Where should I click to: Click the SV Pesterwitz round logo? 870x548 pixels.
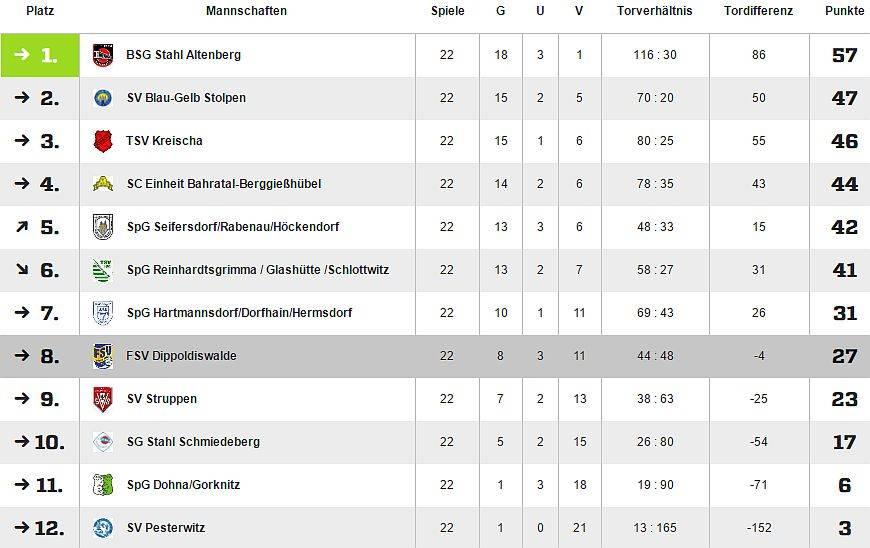pos(103,528)
